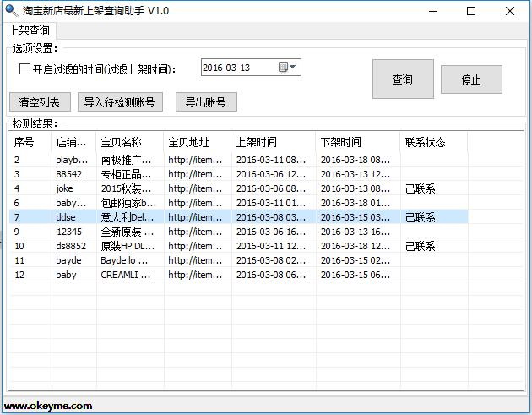Click item name 专柜正品…
532x415 pixels.
pyautogui.click(x=126, y=174)
